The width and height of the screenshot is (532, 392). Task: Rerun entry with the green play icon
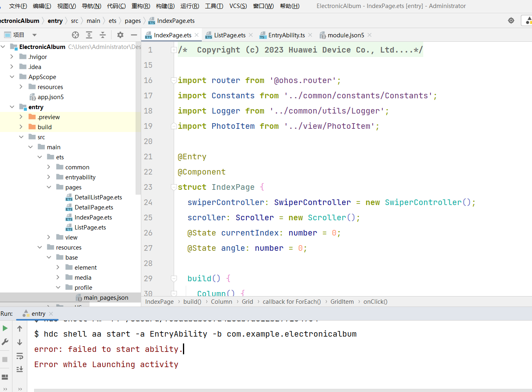point(5,328)
